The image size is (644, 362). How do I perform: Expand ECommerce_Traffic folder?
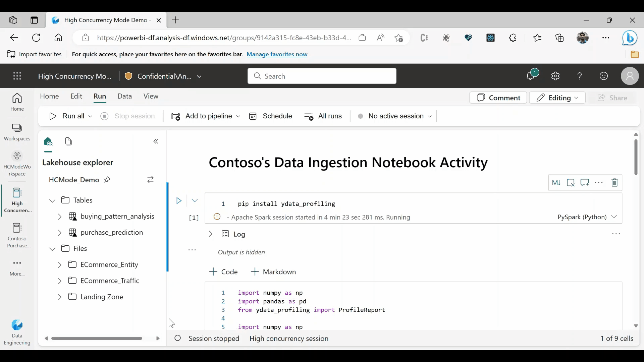point(59,281)
